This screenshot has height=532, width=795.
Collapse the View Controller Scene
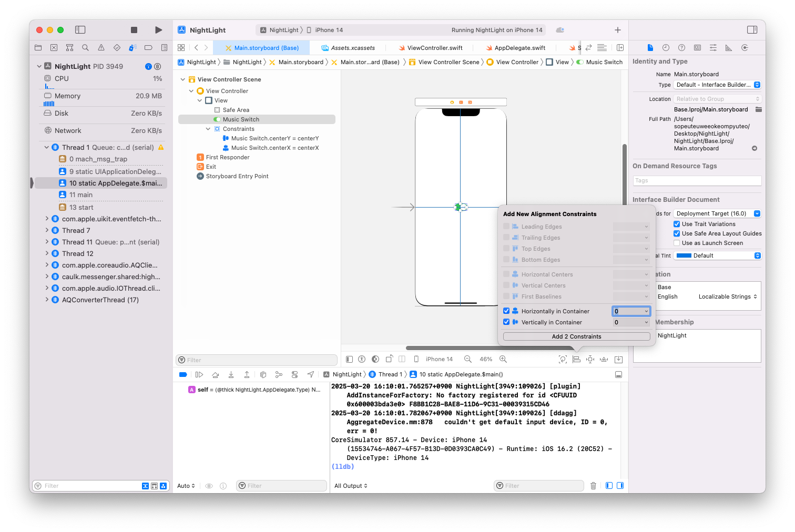[183, 79]
